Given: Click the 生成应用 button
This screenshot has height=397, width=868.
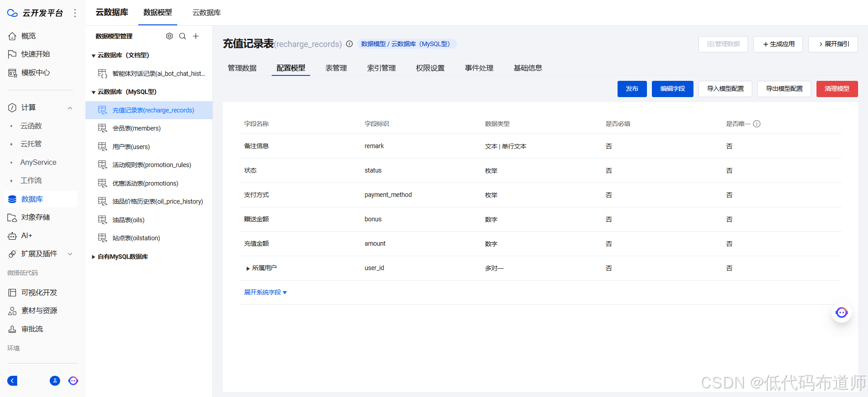Looking at the screenshot, I should coord(778,44).
